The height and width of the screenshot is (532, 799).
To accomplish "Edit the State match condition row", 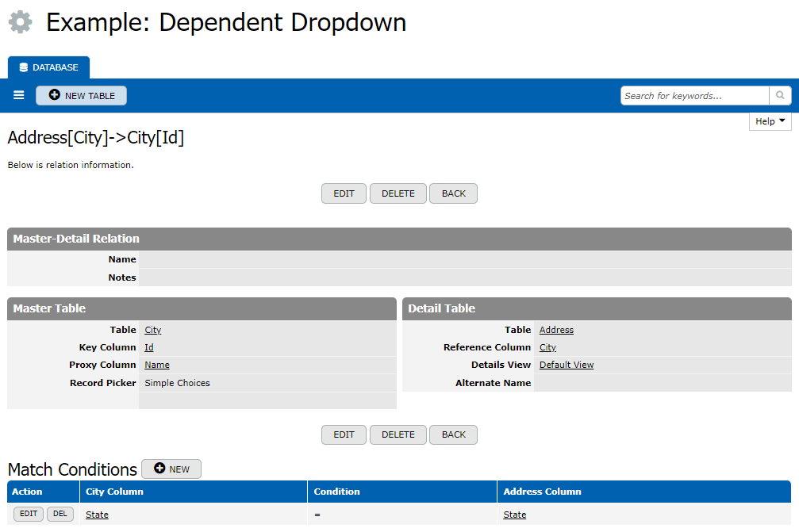I will tap(29, 514).
